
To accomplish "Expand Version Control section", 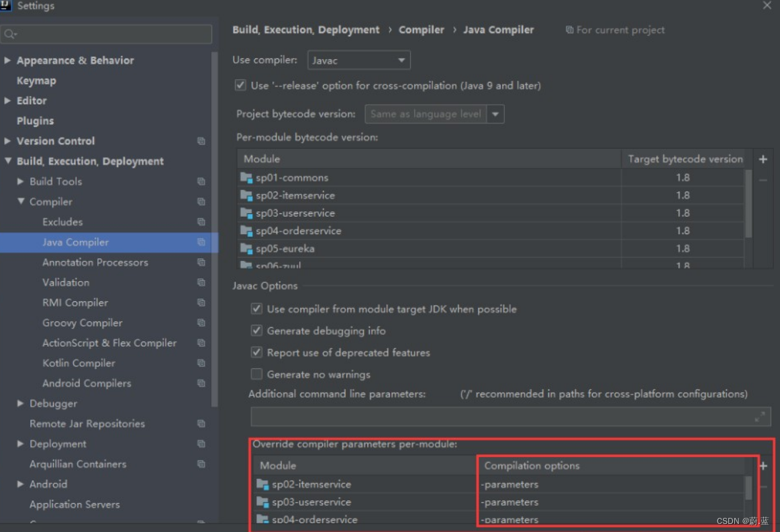I will point(7,141).
